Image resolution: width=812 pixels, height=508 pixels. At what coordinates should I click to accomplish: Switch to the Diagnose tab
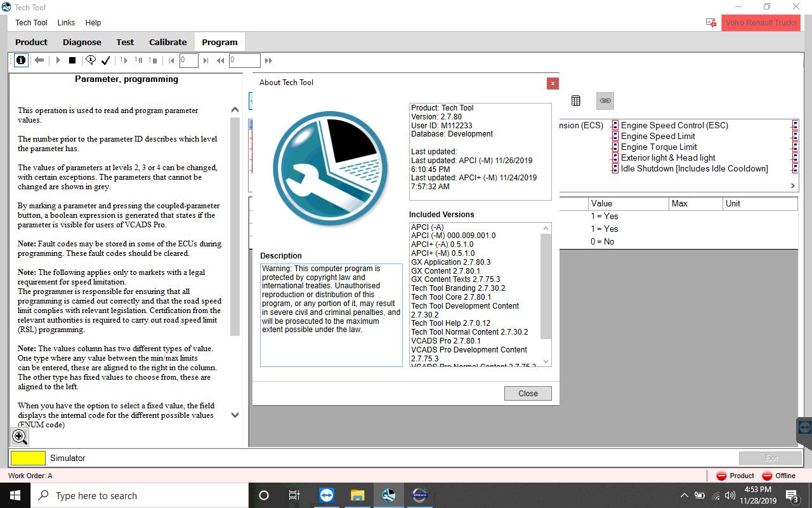82,42
